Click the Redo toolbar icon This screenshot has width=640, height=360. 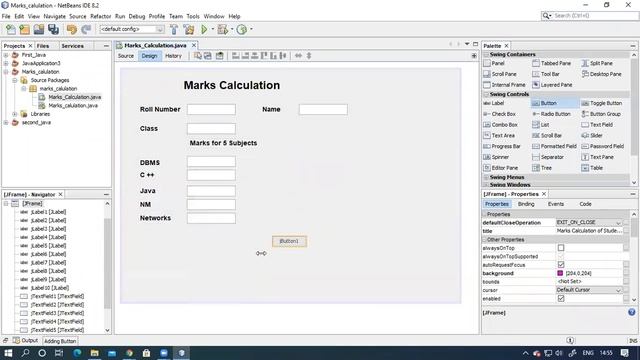pyautogui.click(x=86, y=29)
